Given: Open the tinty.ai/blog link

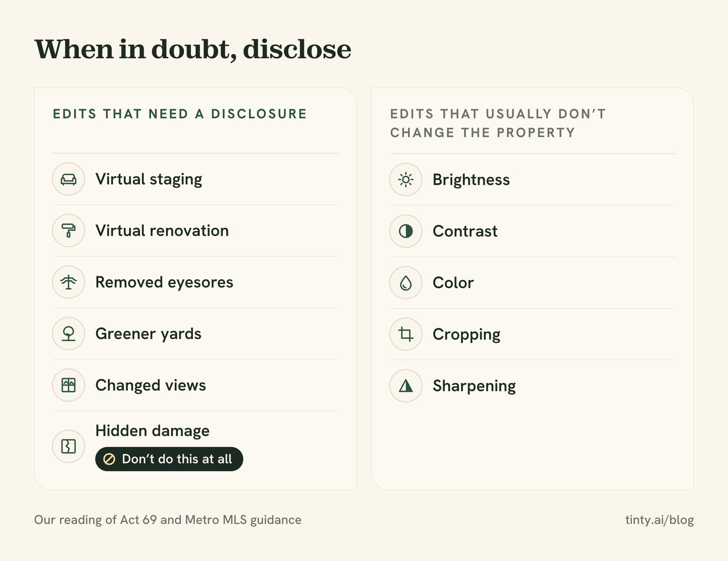Looking at the screenshot, I should (x=660, y=520).
